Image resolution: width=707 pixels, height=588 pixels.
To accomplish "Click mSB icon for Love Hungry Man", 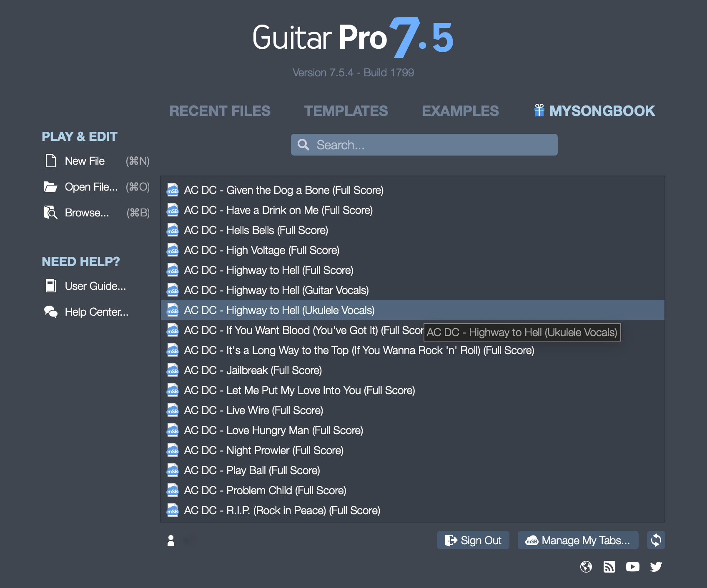I will (173, 430).
